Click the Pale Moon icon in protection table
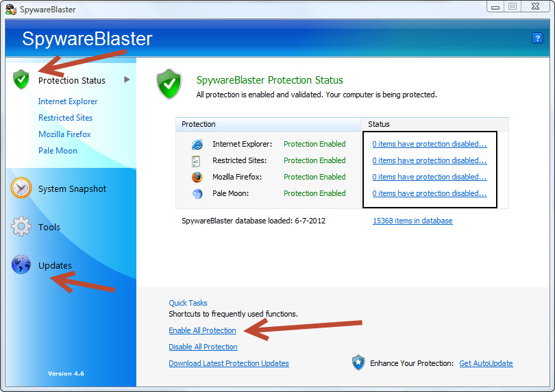 click(197, 194)
